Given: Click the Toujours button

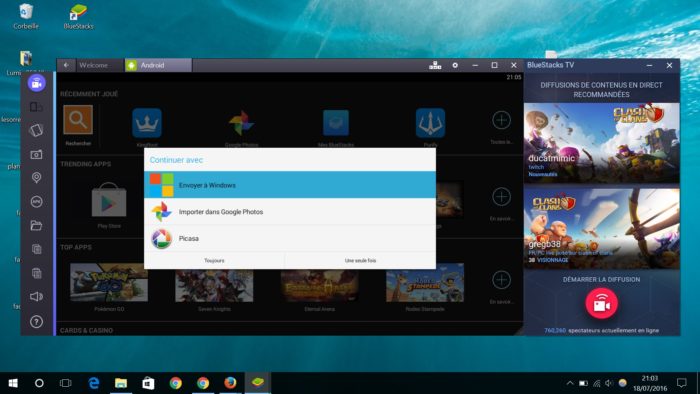Looking at the screenshot, I should point(214,260).
